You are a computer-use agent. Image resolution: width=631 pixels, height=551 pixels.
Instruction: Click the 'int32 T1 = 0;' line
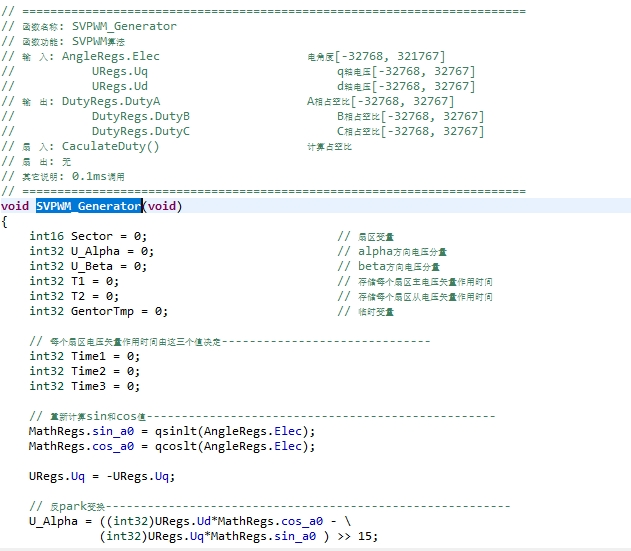coord(74,281)
